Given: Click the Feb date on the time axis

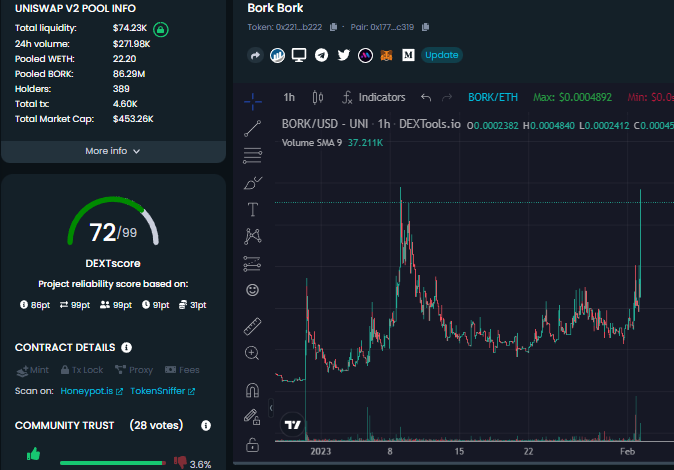Looking at the screenshot, I should (628, 452).
